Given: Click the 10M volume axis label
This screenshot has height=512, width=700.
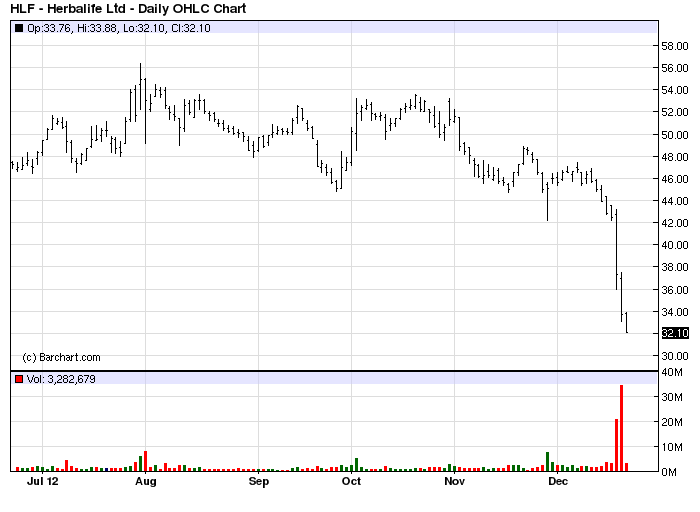Looking at the screenshot, I should tap(672, 447).
